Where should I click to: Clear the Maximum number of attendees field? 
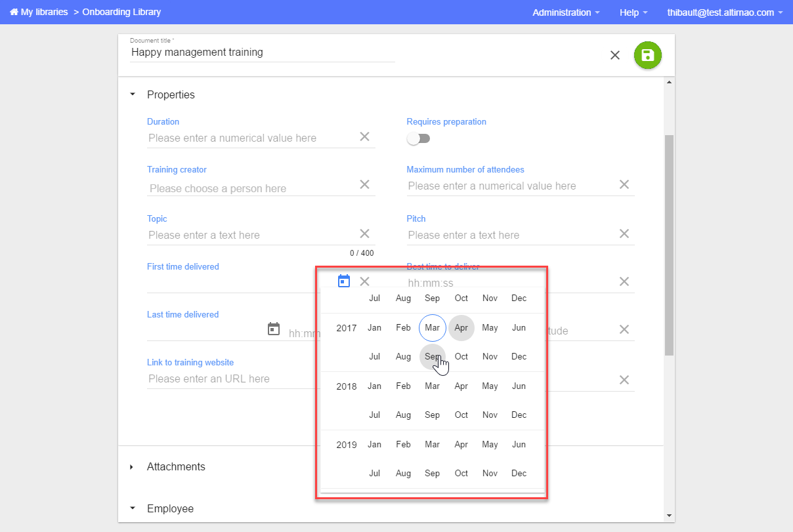coord(624,184)
